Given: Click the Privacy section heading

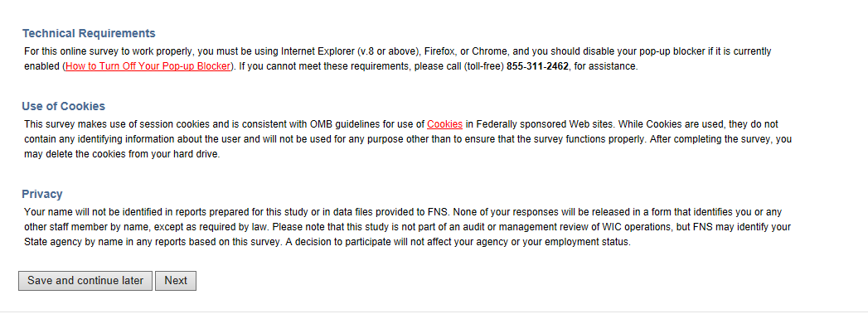Looking at the screenshot, I should pyautogui.click(x=42, y=194).
